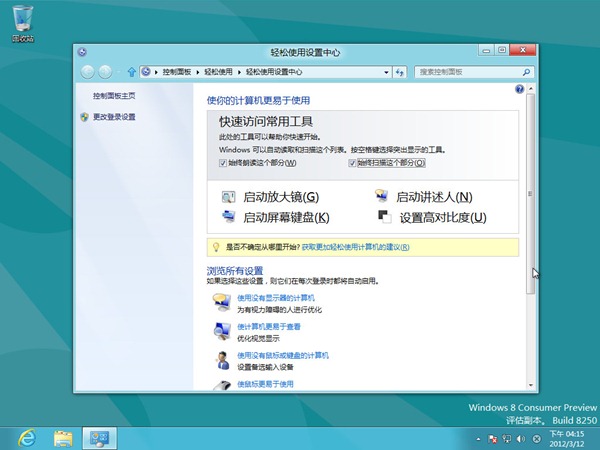Open 使鼠标更易于使用 link

pos(265,384)
